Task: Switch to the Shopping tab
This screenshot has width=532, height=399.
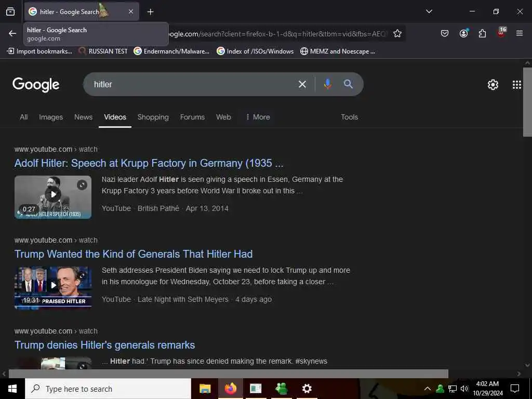Action: coord(153,117)
